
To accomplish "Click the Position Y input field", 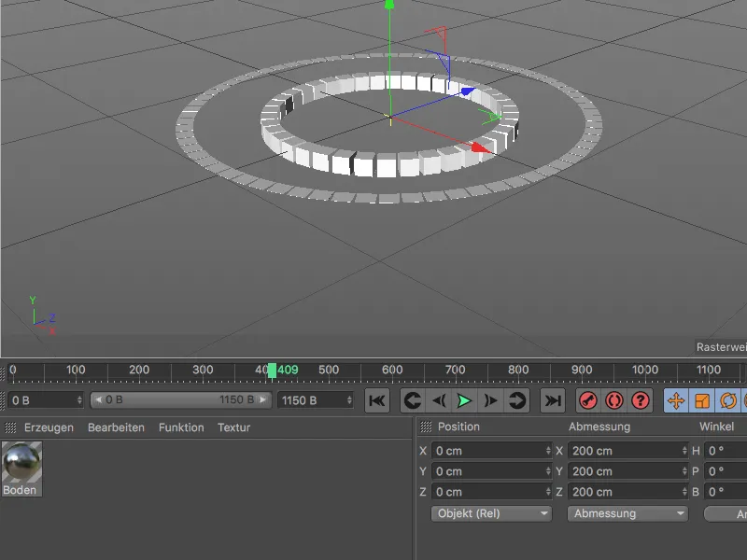I will [491, 471].
